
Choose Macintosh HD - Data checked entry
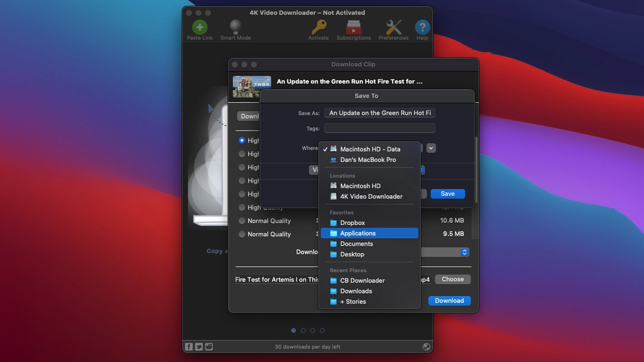(x=369, y=149)
